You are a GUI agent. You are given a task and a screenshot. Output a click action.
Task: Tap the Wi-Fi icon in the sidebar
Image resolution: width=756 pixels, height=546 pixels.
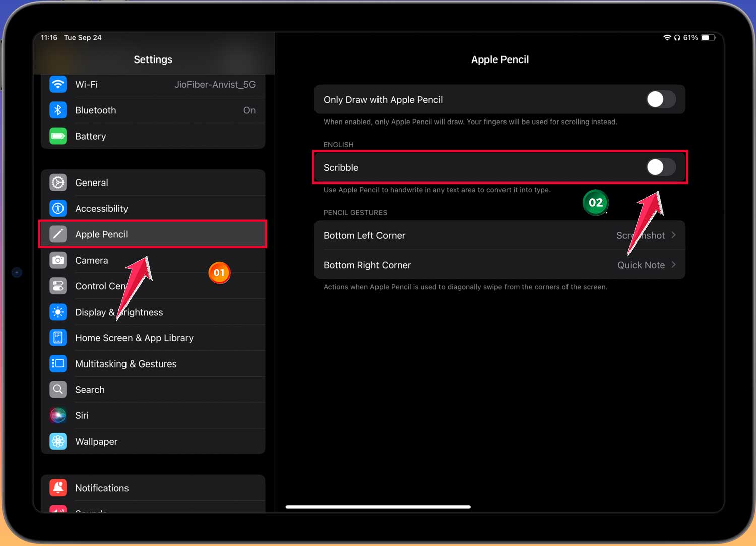point(58,84)
